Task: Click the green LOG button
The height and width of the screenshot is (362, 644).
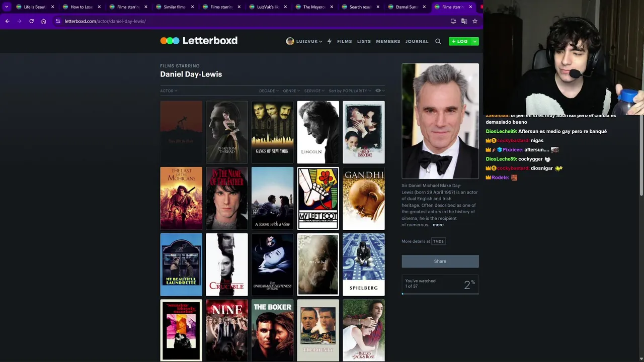Action: pos(460,41)
